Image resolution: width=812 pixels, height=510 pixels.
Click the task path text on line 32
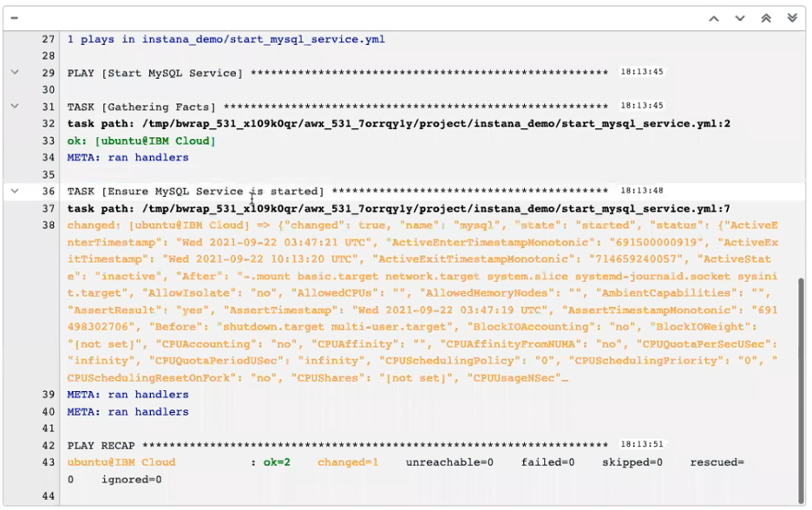coord(398,124)
